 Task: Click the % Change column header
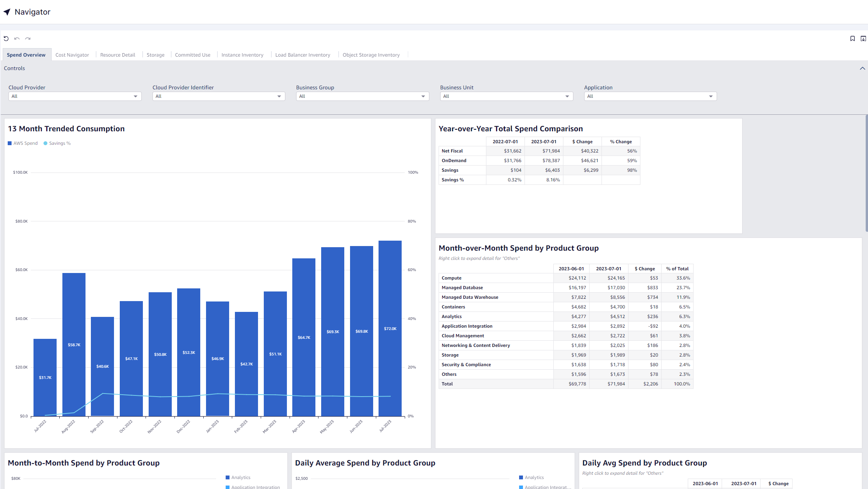coord(621,142)
